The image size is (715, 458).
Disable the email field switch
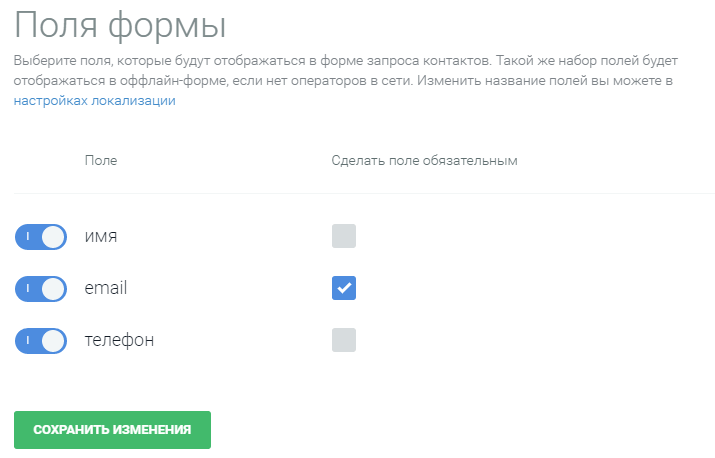[40, 289]
